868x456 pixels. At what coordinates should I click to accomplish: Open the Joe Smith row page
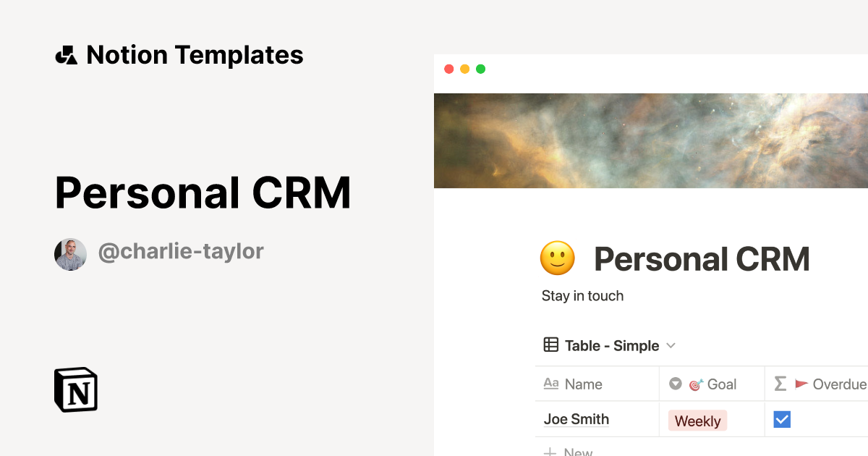[x=576, y=419]
